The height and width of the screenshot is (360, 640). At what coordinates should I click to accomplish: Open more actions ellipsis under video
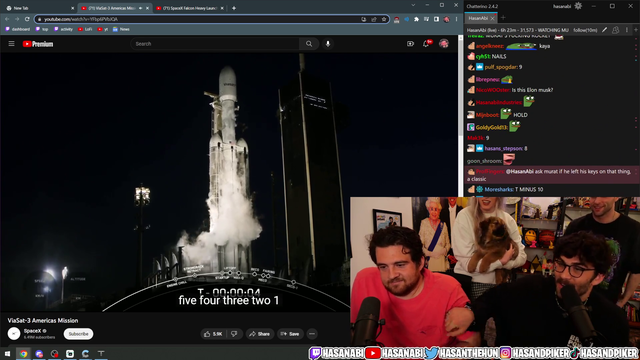tap(312, 334)
